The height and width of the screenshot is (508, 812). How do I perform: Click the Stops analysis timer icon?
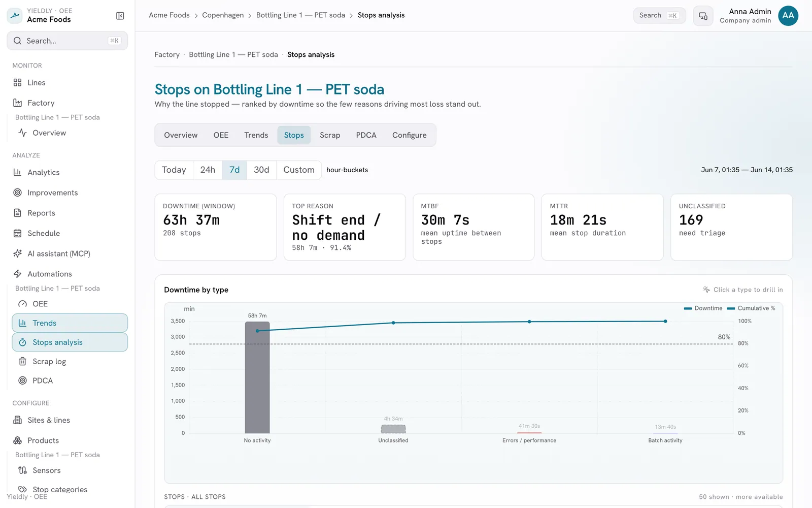pos(22,342)
